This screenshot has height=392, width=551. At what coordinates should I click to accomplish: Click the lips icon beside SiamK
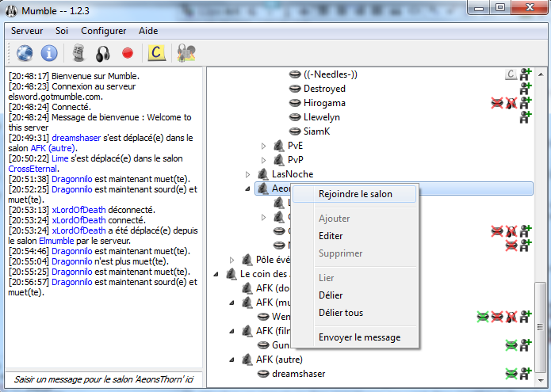pyautogui.click(x=295, y=131)
